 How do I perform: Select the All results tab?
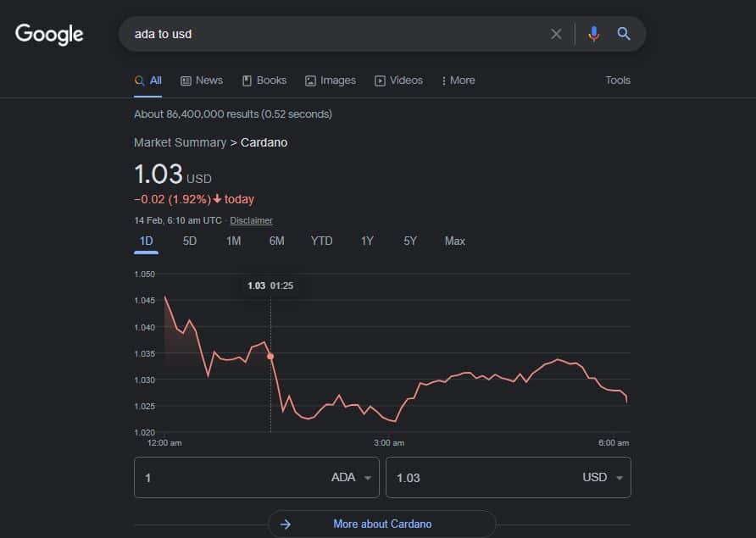[x=148, y=80]
